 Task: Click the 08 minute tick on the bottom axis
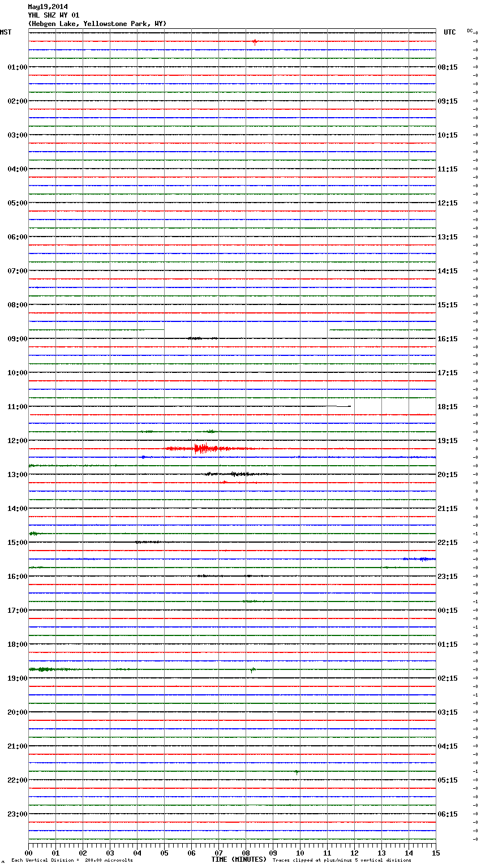pyautogui.click(x=246, y=853)
